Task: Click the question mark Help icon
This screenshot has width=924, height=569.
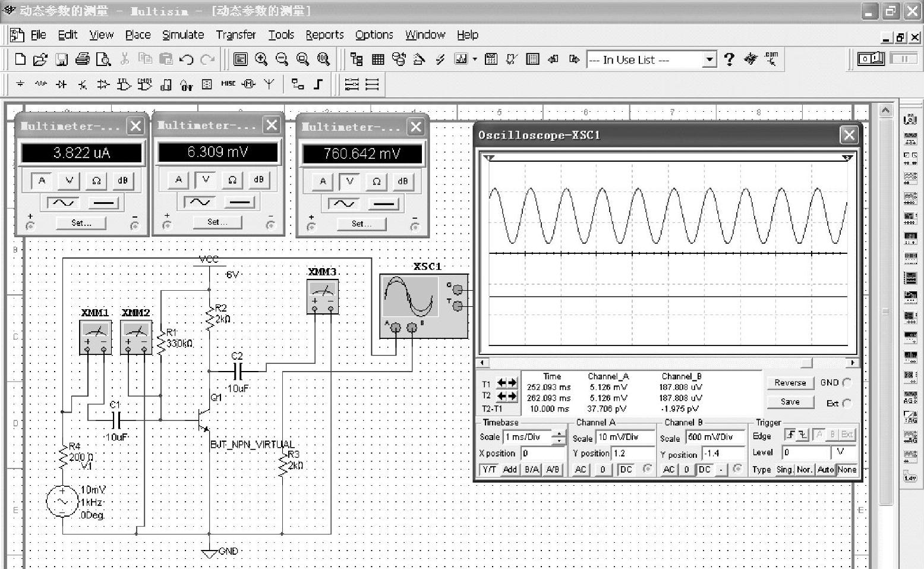Action: click(729, 59)
